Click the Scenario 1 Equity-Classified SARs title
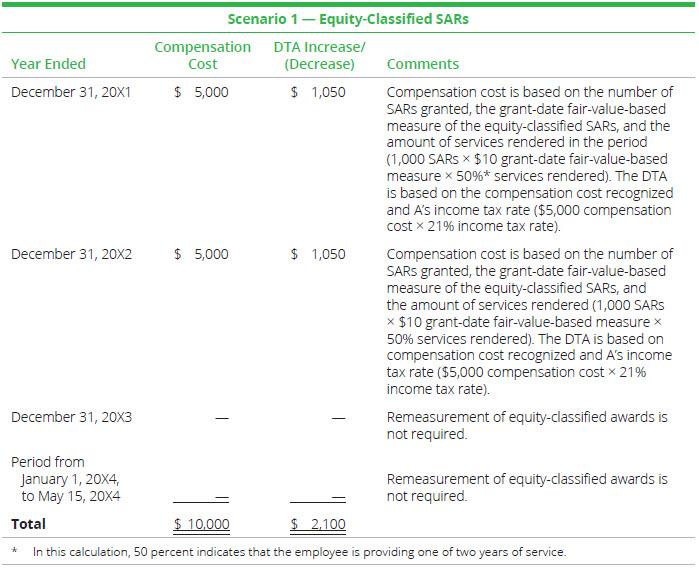This screenshot has width=699, height=568. [348, 18]
